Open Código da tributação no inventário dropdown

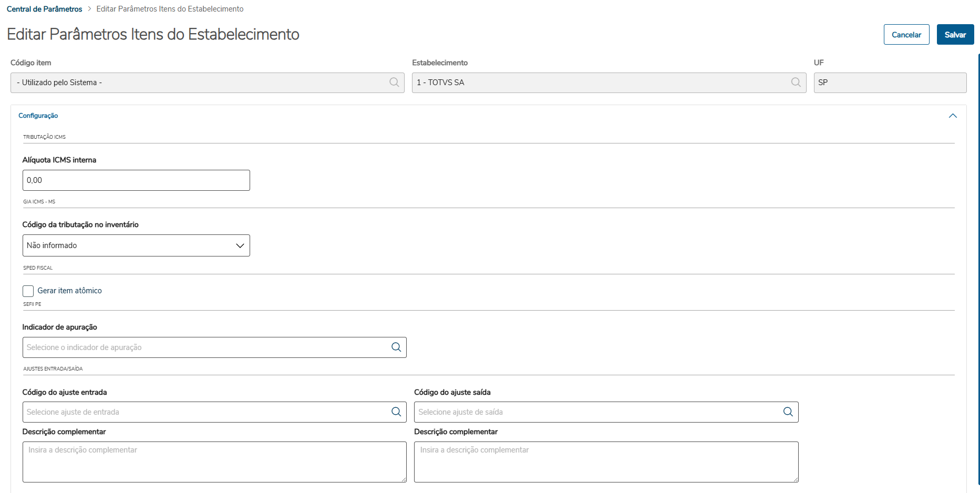point(136,245)
